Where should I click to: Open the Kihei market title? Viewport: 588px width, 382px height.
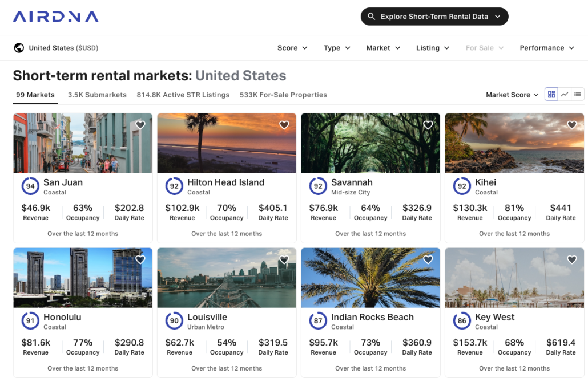pos(485,182)
